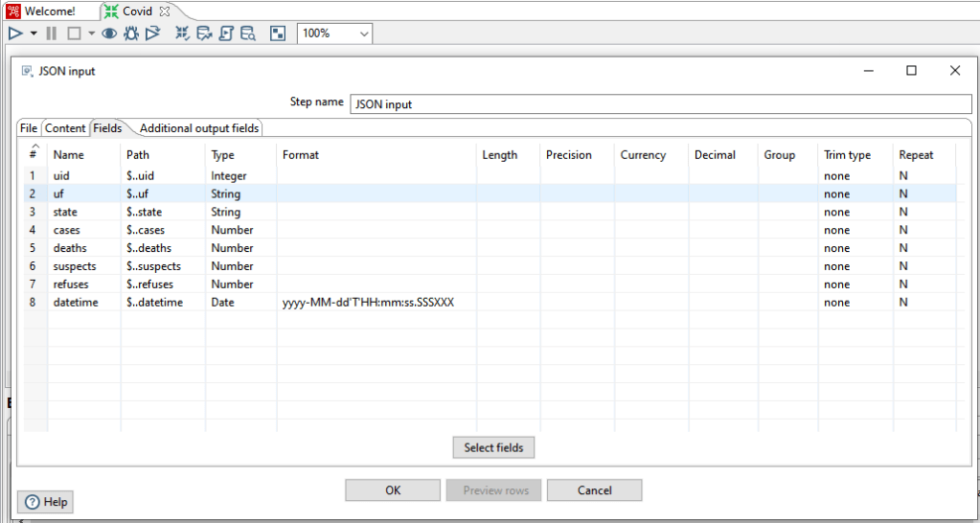Open the Additional output fields tab
Screen dimensions: 980x523
tap(199, 128)
